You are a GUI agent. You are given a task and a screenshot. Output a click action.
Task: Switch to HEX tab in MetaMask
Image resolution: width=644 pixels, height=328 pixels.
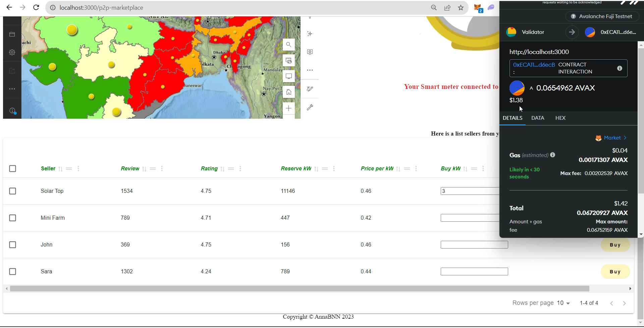point(560,118)
